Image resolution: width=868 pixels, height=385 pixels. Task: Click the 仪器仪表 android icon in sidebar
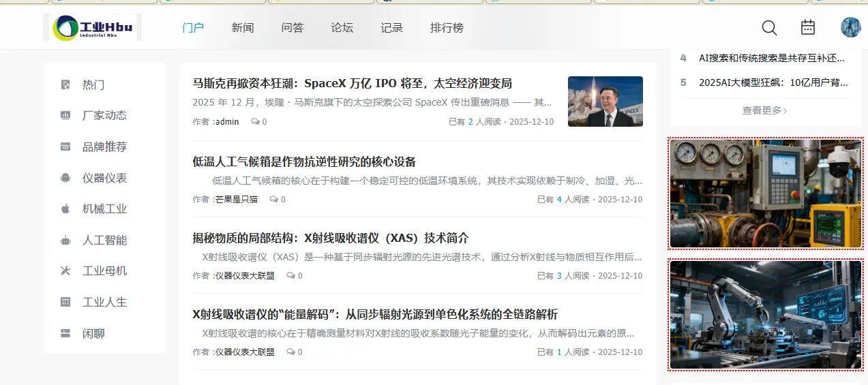[65, 178]
